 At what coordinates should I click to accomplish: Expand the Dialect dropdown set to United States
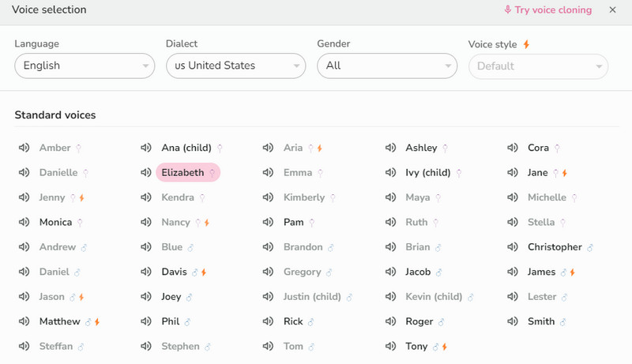pyautogui.click(x=235, y=66)
